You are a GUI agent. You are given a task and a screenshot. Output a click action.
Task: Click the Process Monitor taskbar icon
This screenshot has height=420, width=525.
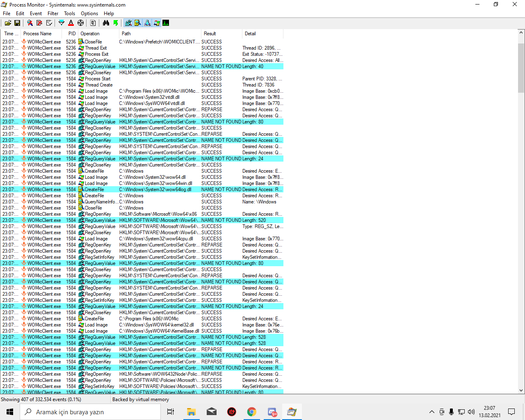click(x=292, y=412)
